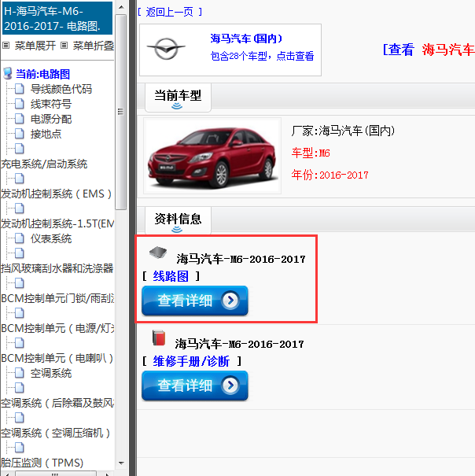This screenshot has width=475, height=476.
Task: Open 线束符号 in the tree
Action: (x=51, y=104)
